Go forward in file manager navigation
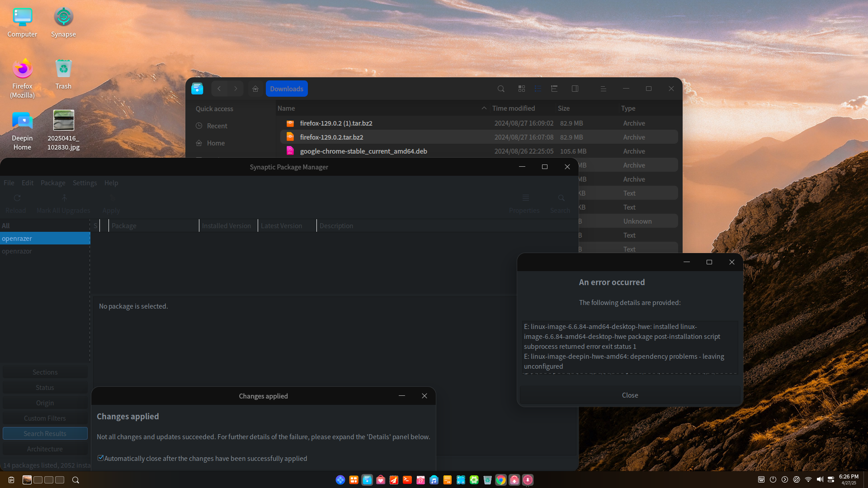The image size is (868, 488). coord(236,89)
